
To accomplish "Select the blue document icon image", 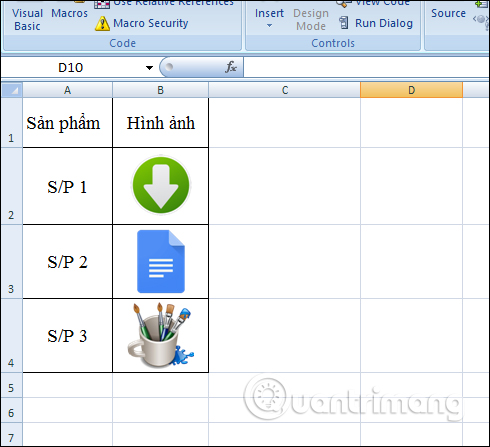I will 161,261.
